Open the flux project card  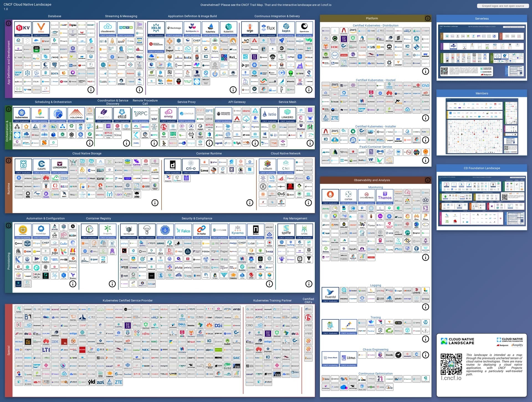point(268,29)
